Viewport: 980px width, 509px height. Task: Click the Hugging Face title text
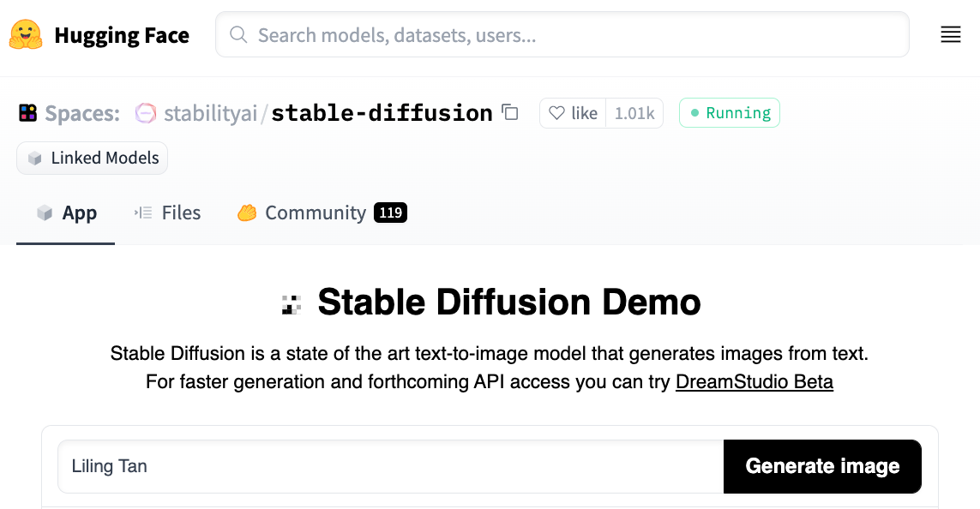click(x=122, y=35)
